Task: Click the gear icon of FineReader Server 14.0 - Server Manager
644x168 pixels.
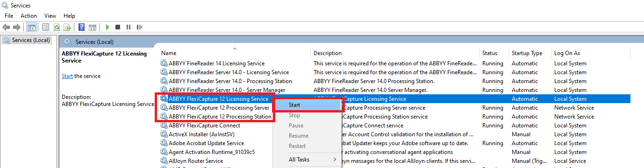Action: 164,90
